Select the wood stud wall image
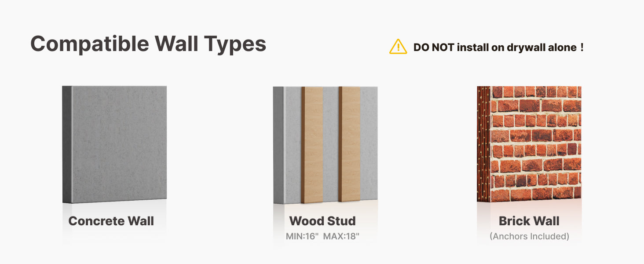Screen dimensions: 644x264 click(325, 145)
